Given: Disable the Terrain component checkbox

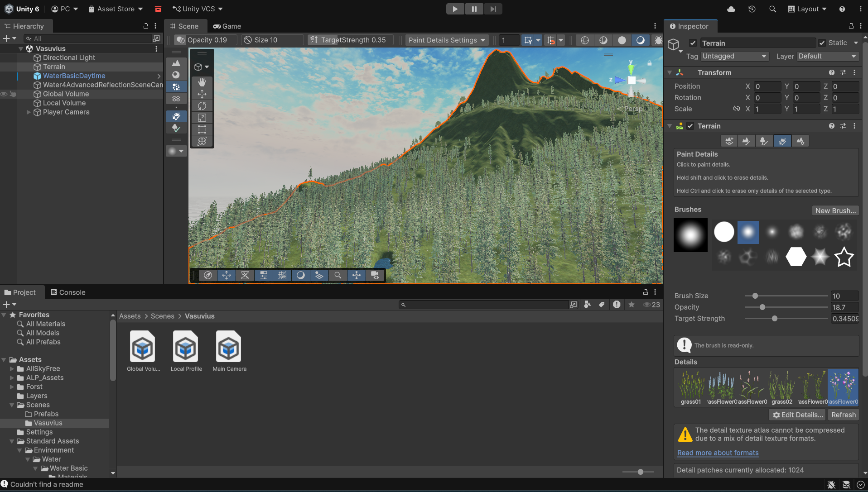Looking at the screenshot, I should point(690,126).
